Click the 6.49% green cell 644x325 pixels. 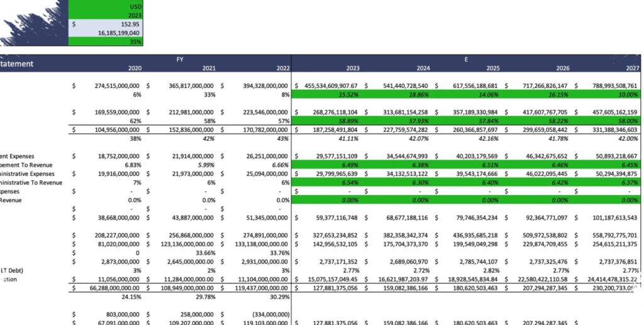(350, 165)
